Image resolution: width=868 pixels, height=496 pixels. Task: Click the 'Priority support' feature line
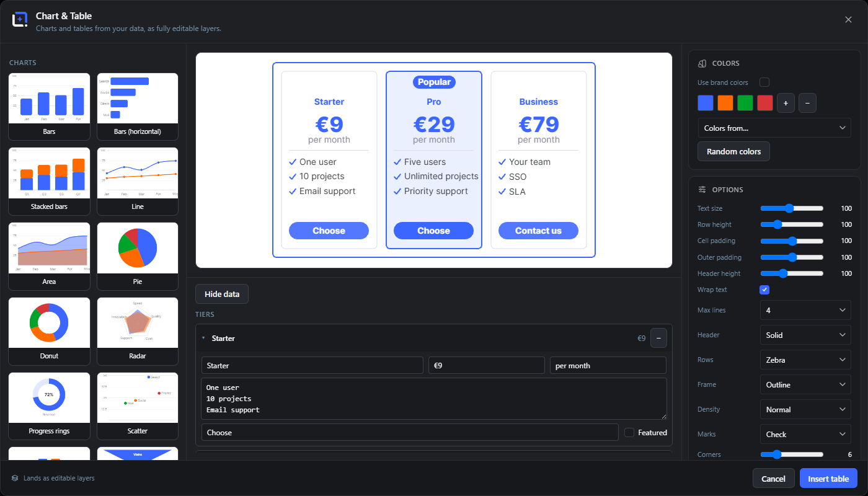(x=436, y=191)
